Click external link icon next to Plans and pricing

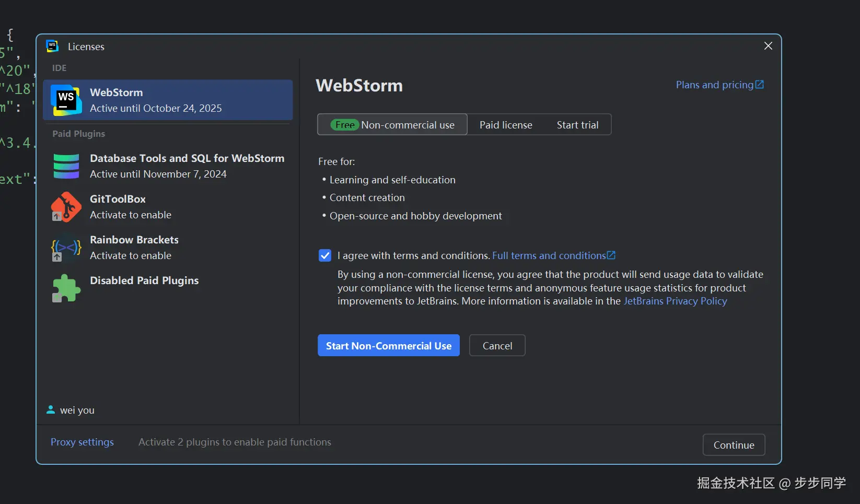(760, 84)
